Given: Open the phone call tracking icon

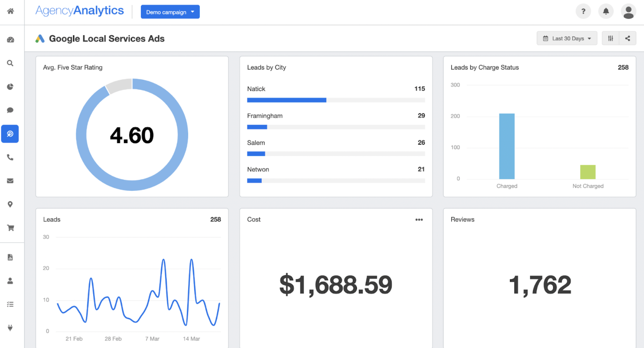Looking at the screenshot, I should point(10,157).
